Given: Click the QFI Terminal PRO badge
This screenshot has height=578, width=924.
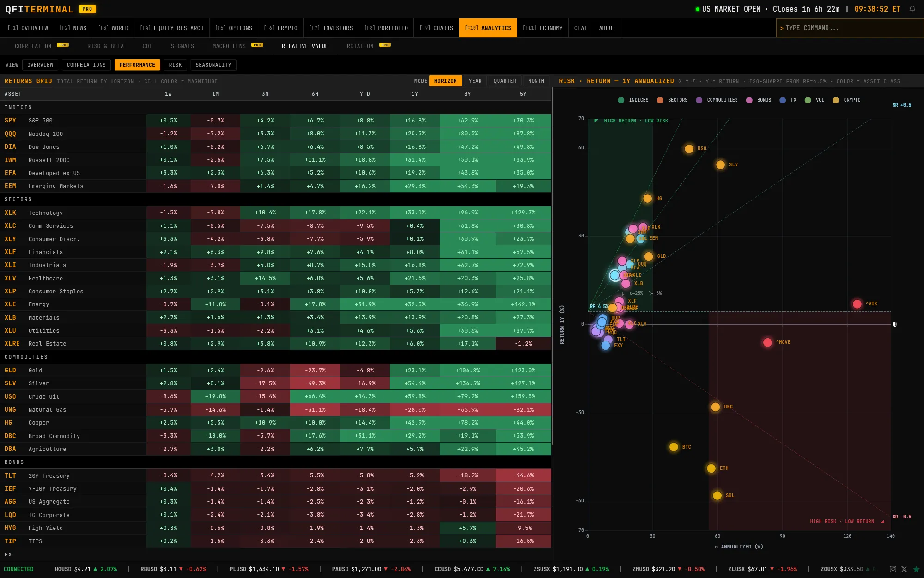Looking at the screenshot, I should coord(87,9).
